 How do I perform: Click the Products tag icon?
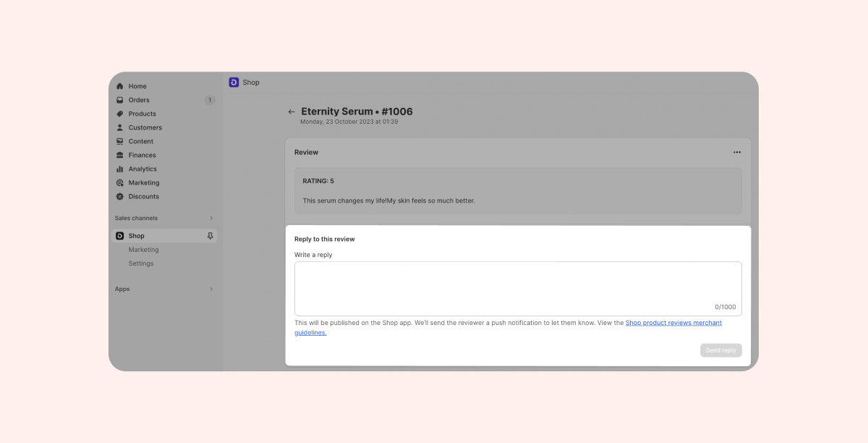click(x=120, y=114)
